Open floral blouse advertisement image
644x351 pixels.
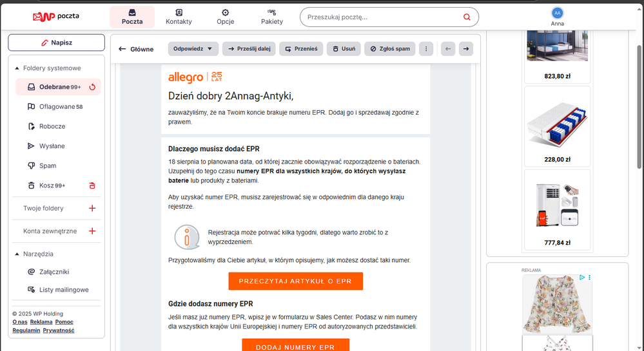(558, 304)
